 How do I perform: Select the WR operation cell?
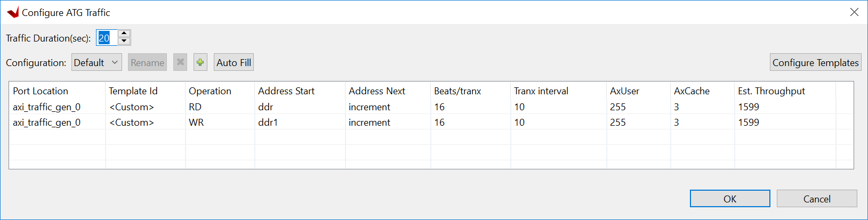tap(196, 123)
